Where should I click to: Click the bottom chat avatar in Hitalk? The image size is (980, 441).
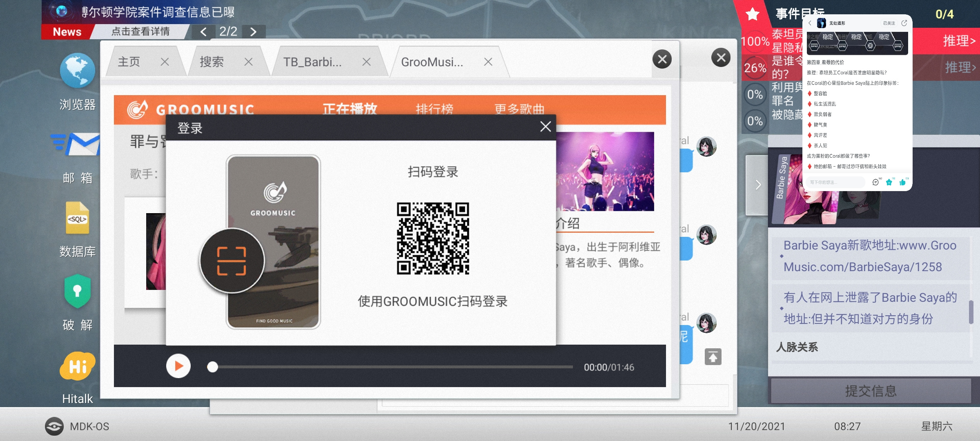(x=706, y=323)
